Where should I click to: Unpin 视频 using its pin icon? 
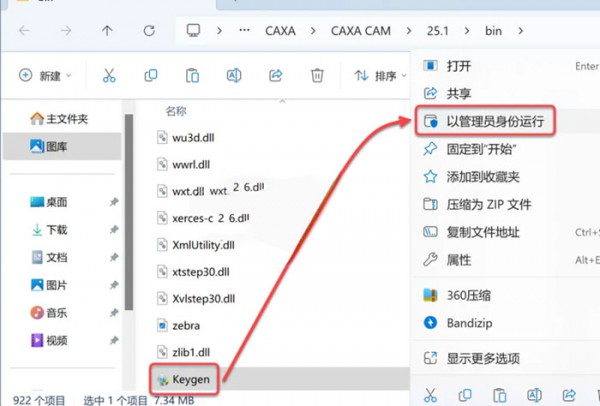(x=114, y=340)
